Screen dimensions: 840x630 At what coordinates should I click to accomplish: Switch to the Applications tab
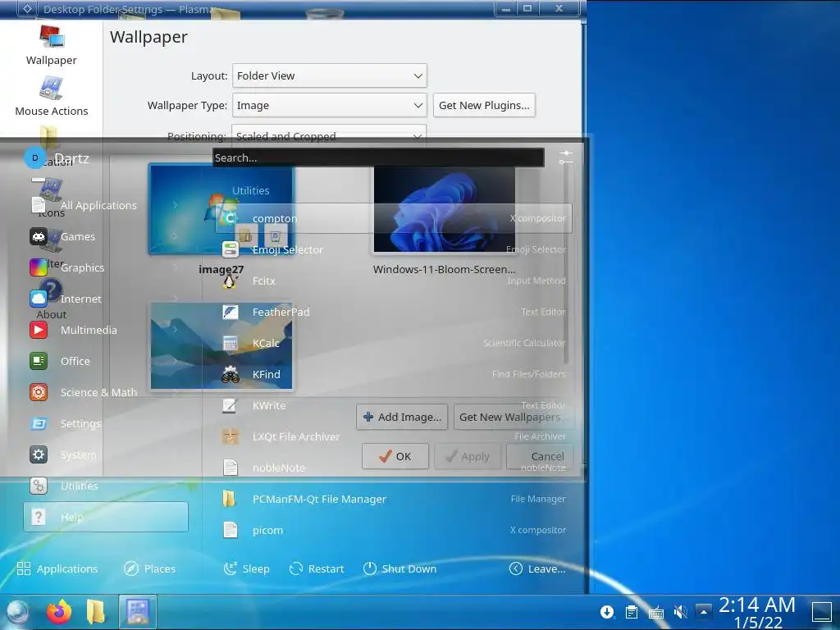57,568
